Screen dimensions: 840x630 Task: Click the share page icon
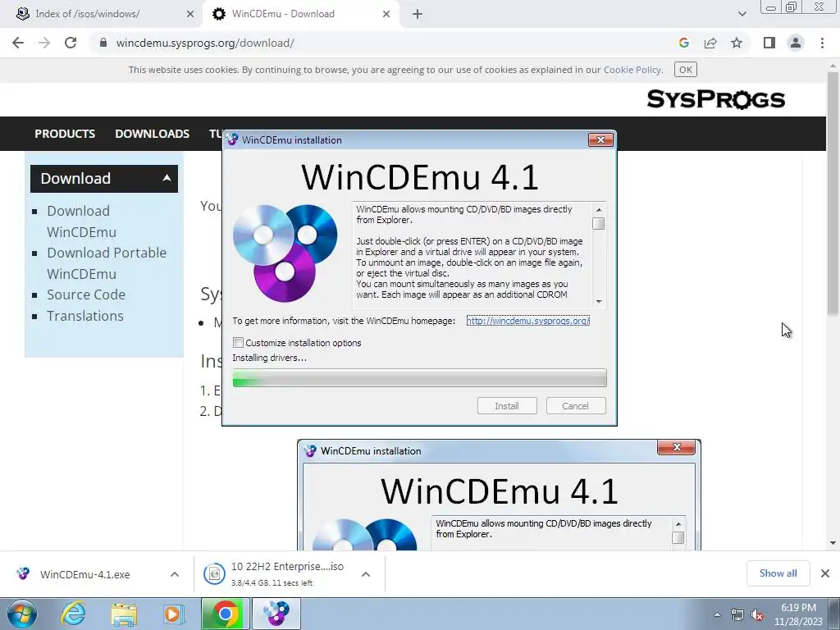tap(710, 43)
